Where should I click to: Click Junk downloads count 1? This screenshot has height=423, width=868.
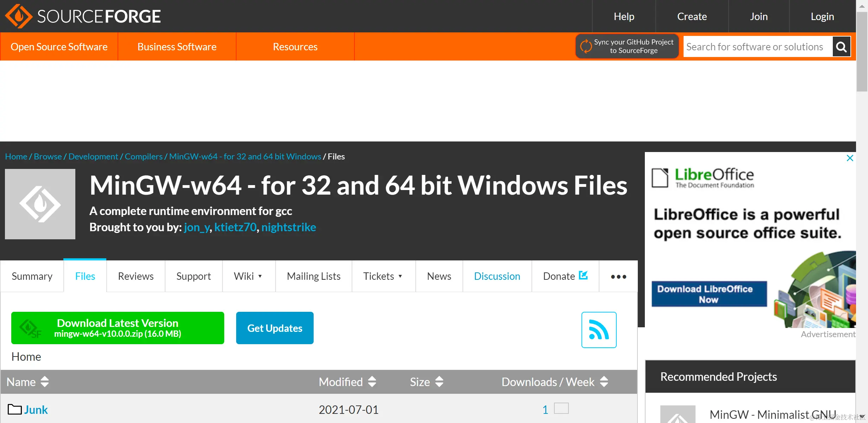545,410
